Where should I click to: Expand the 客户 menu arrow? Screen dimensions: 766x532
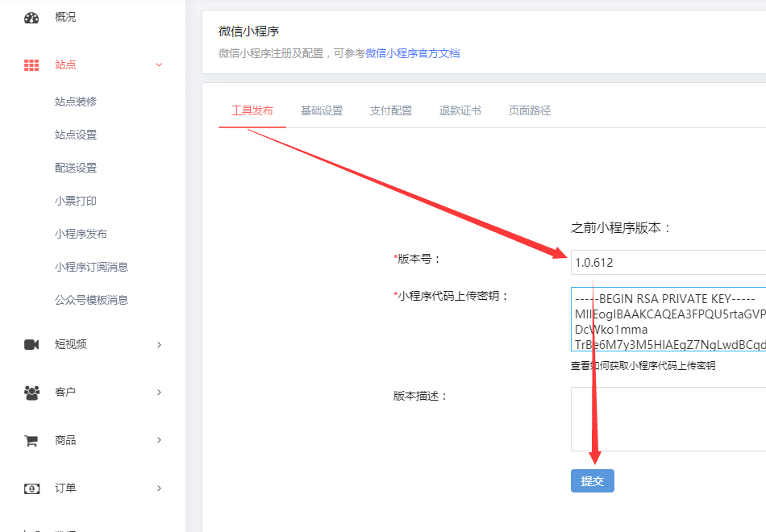click(x=160, y=393)
